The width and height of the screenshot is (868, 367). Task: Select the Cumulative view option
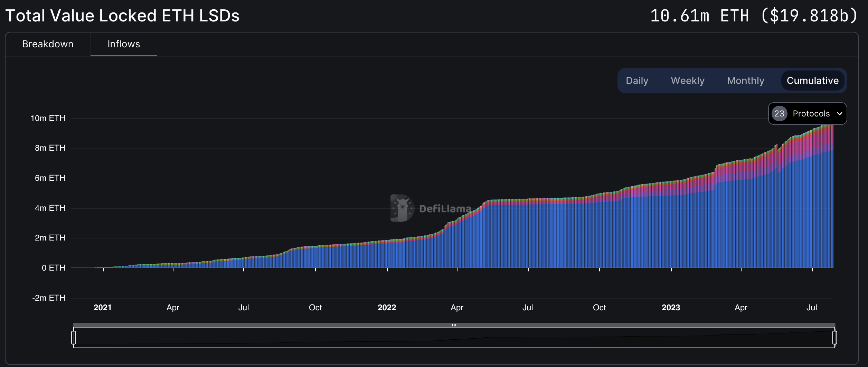pyautogui.click(x=812, y=81)
